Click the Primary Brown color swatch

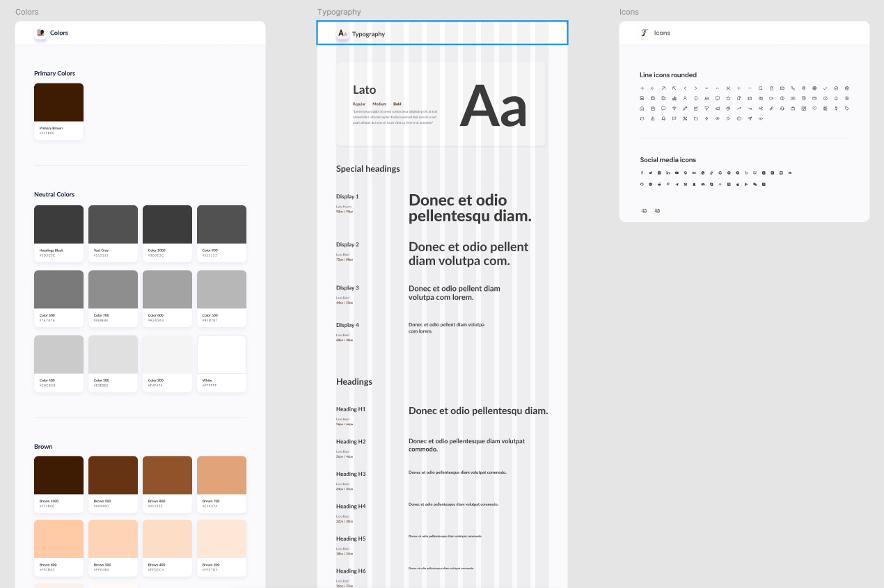point(58,102)
